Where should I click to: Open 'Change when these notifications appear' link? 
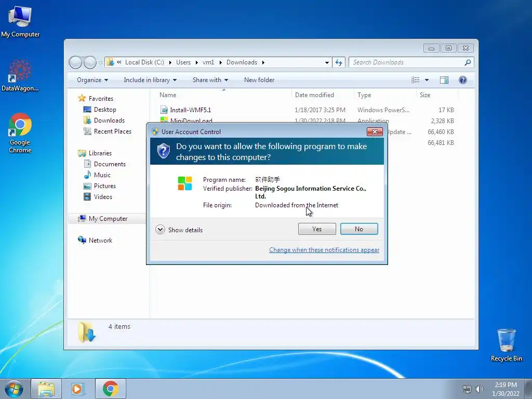[x=324, y=250]
